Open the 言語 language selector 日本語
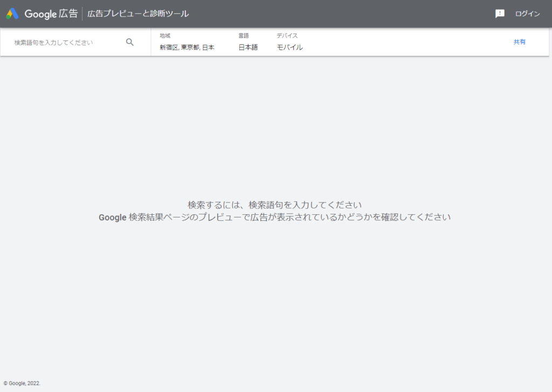The height and width of the screenshot is (392, 552). click(x=248, y=42)
